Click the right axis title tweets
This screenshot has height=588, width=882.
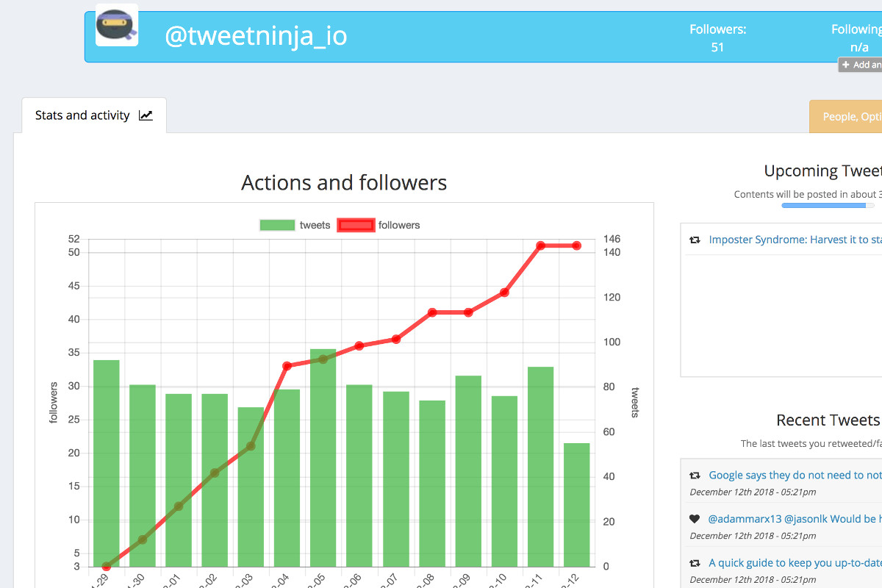(x=635, y=403)
